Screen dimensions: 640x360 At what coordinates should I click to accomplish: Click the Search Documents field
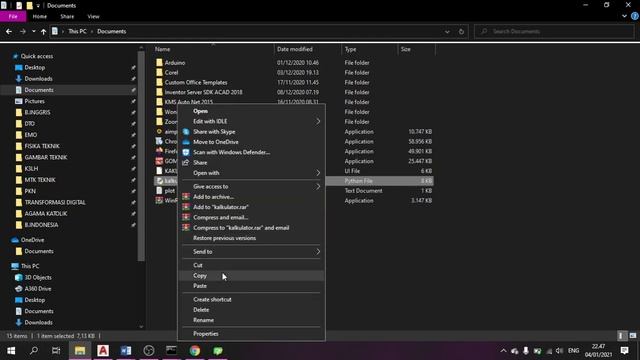point(554,31)
